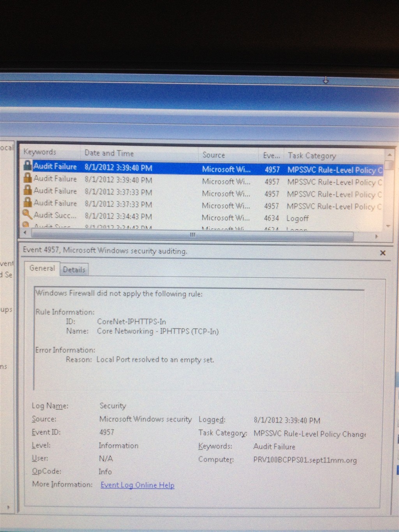The height and width of the screenshot is (532, 399).
Task: Click the event list vertical scroll down arrow
Action: [x=388, y=226]
